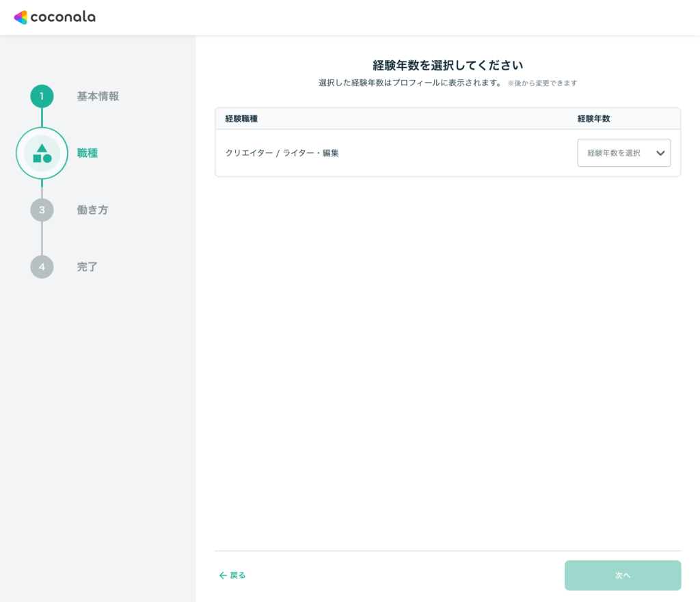Select the クリエイター / ライター・編集 row
The image size is (700, 602).
coord(282,153)
